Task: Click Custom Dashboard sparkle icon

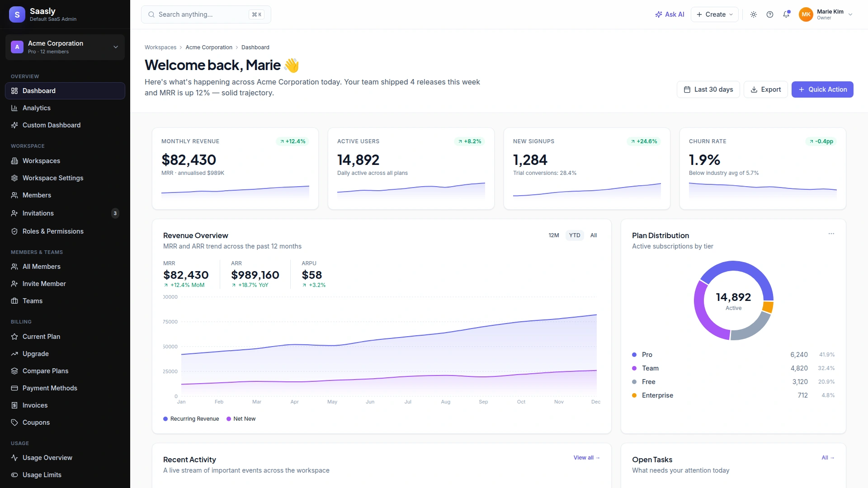Action: (x=14, y=125)
